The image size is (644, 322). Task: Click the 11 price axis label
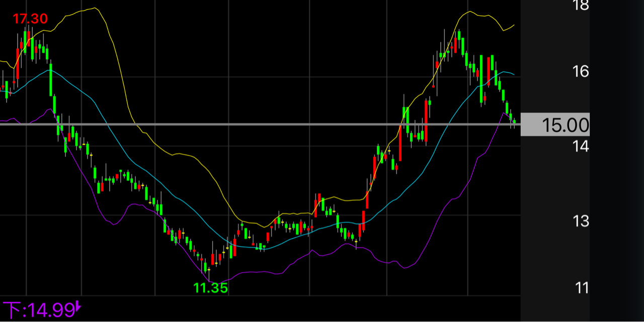tap(582, 288)
